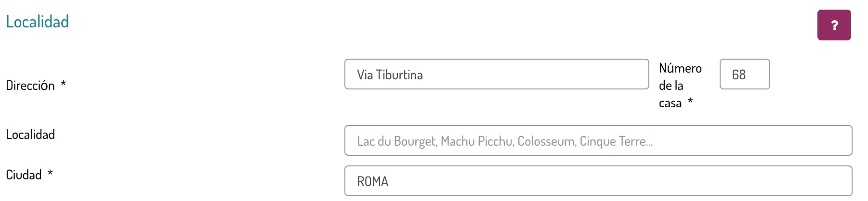This screenshot has width=868, height=201.
Task: Click the value 68 in house number
Action: [x=738, y=75]
